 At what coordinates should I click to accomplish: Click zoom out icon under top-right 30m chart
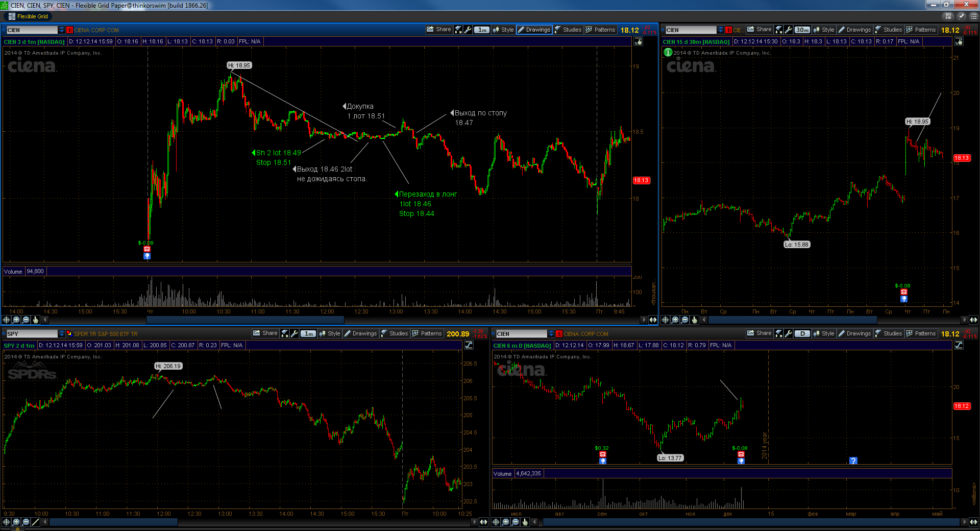coord(685,320)
